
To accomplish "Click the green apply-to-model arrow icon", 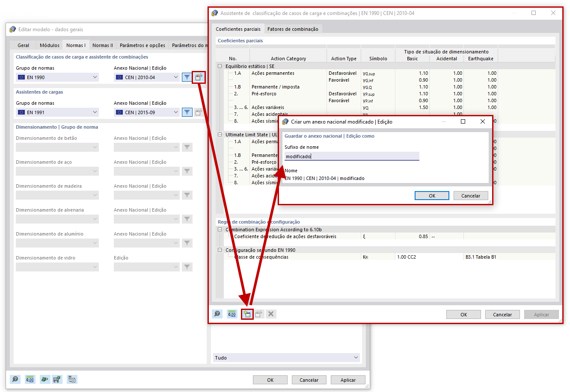I will click(x=44, y=379).
